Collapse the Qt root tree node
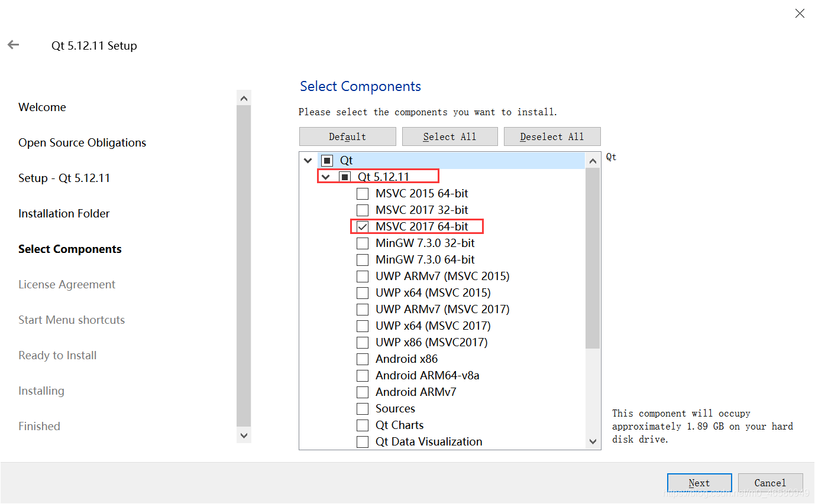 (x=308, y=161)
